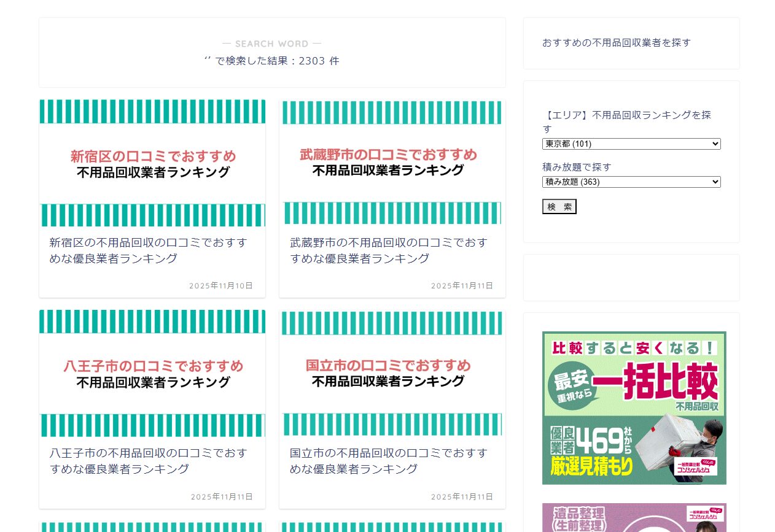
Task: Click the 武蔵野市の不用品回収 article title link
Action: point(389,250)
